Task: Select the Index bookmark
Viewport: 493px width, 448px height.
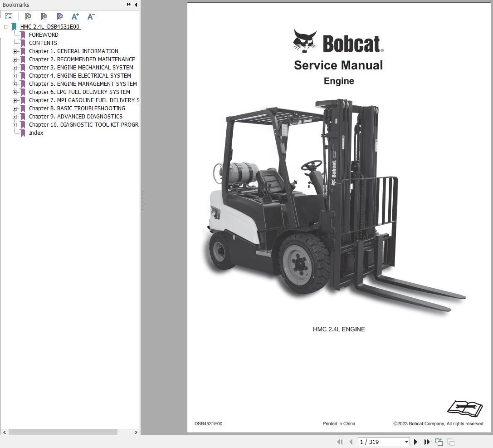Action: click(x=36, y=133)
